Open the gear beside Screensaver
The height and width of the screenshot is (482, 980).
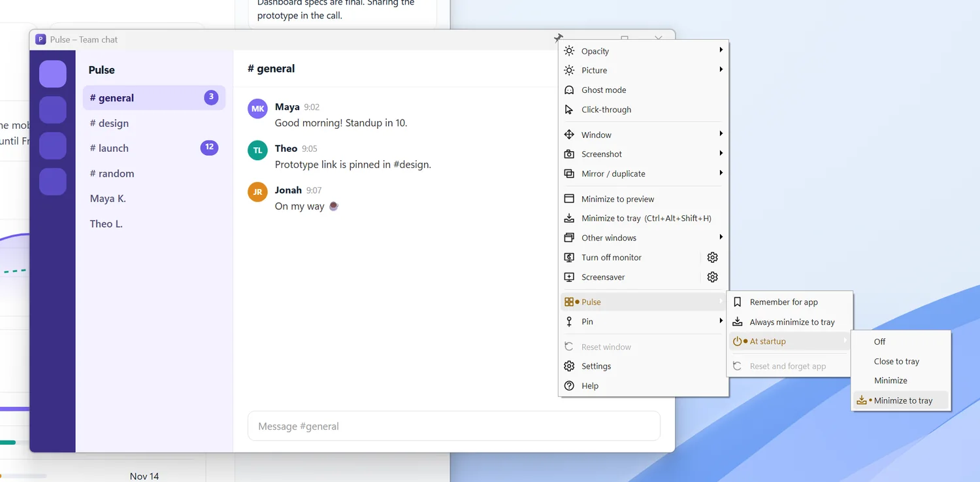click(713, 277)
